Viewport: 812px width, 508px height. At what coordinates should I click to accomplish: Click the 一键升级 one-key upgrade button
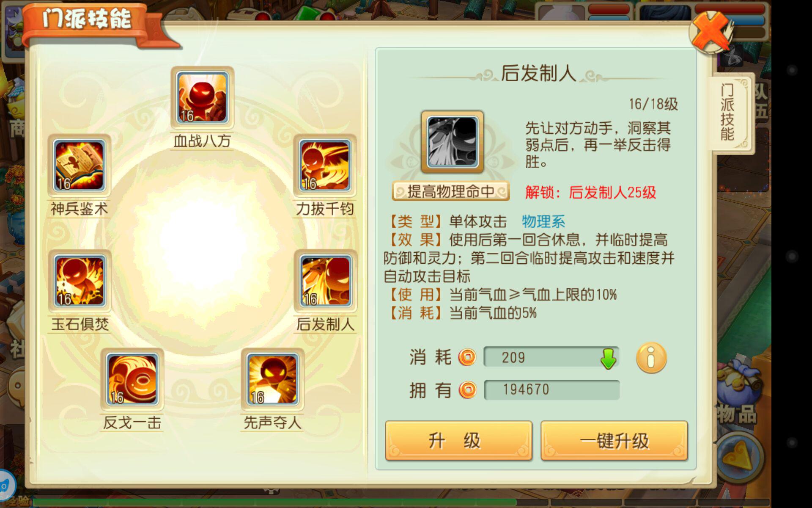(x=614, y=440)
